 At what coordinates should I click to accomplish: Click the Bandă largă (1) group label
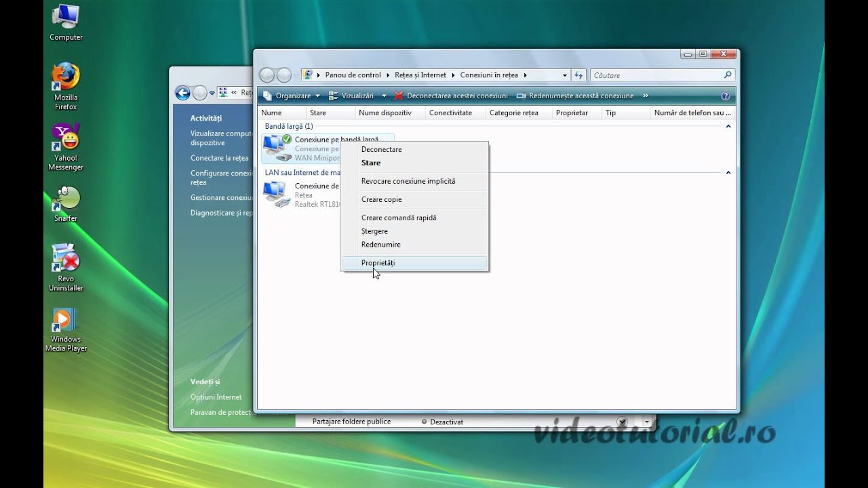(x=289, y=126)
